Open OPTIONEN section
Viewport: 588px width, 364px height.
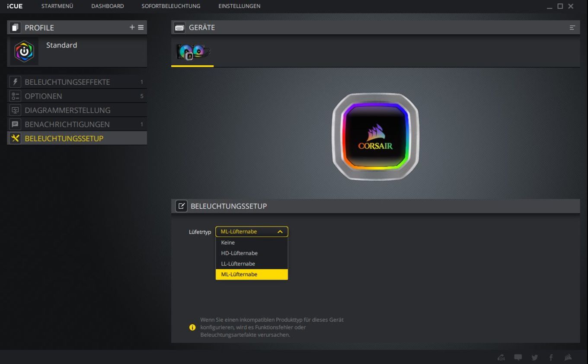pos(77,96)
